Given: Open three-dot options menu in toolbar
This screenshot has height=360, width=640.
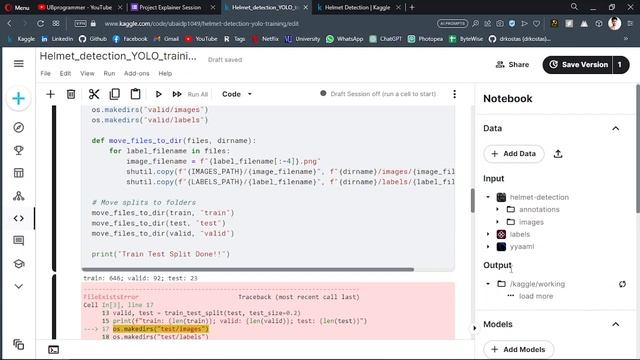Looking at the screenshot, I should [454, 94].
